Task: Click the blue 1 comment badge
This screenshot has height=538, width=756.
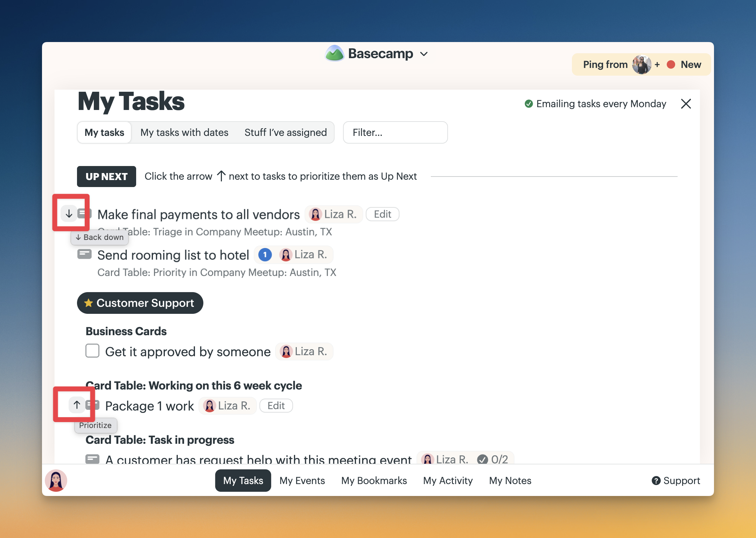Action: click(x=265, y=255)
